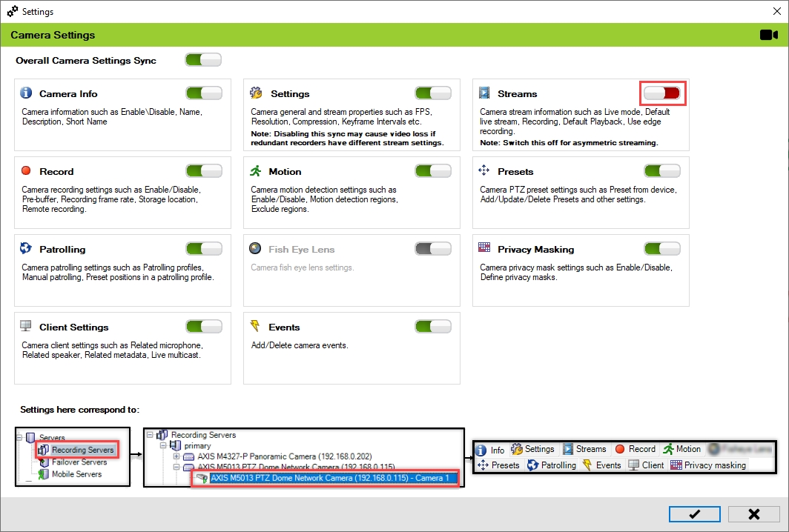Toggle Overall Camera Settings Sync switch
The width and height of the screenshot is (789, 532).
click(202, 60)
